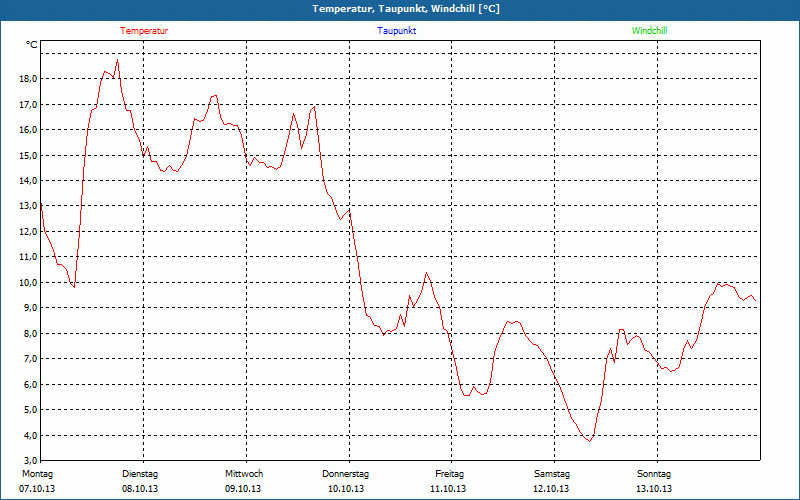Select the 13,0 y-axis value
Screen dimensions: 800x500
[28, 206]
